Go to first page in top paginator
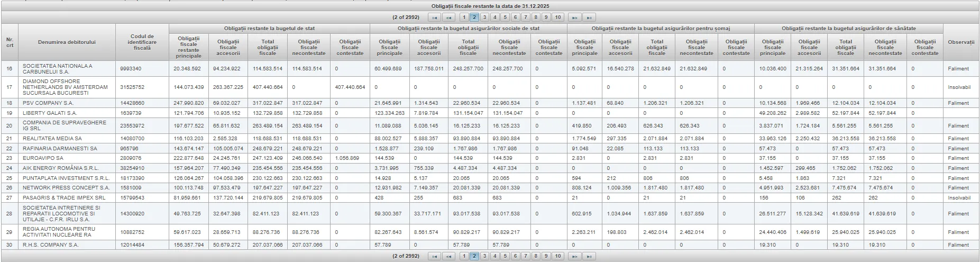This screenshot has height=262, width=980. 434,17
